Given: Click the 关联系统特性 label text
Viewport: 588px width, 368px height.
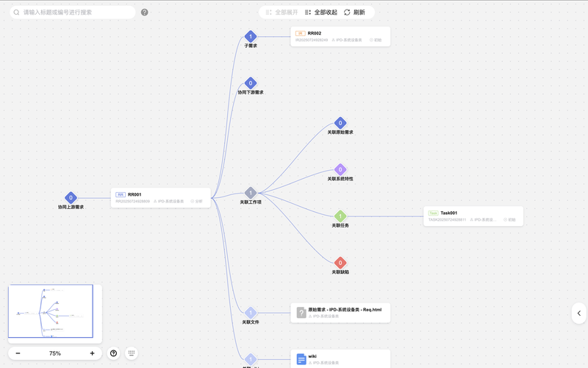Looking at the screenshot, I should point(340,179).
